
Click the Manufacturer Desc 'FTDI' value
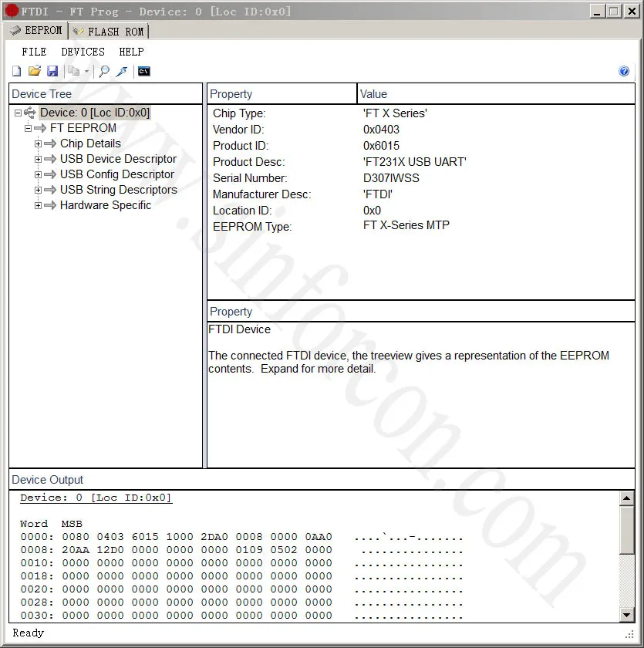click(378, 194)
